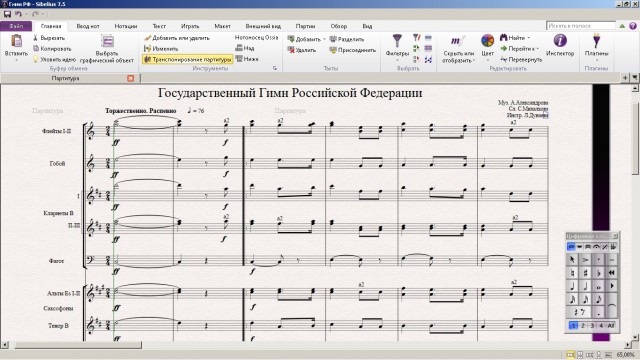Open the Цвет color wheel picker
Screen dimensions: 640x360
487,47
